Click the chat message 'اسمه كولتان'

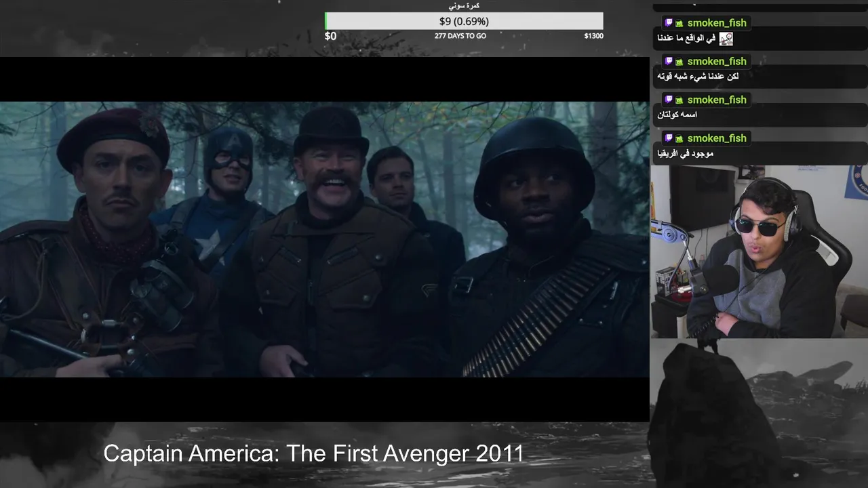(677, 115)
